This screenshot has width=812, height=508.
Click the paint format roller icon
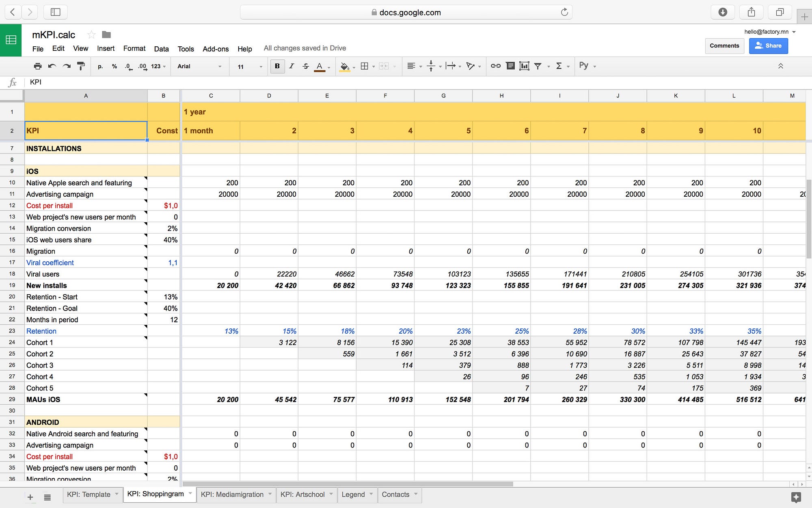click(x=81, y=66)
